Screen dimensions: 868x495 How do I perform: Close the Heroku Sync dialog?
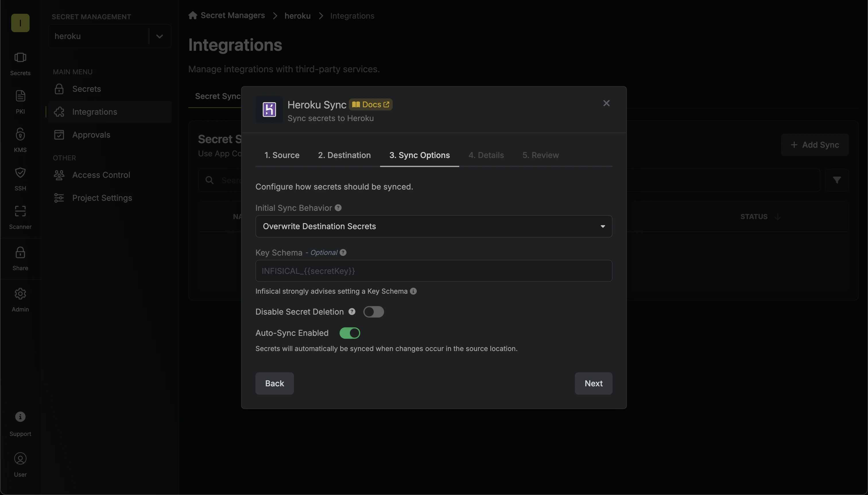pyautogui.click(x=606, y=103)
